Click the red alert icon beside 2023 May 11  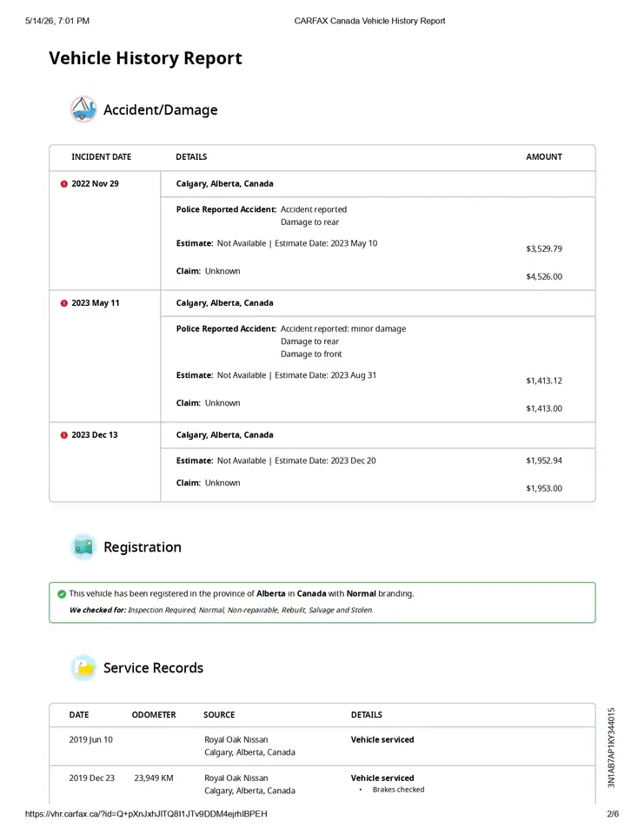click(63, 303)
